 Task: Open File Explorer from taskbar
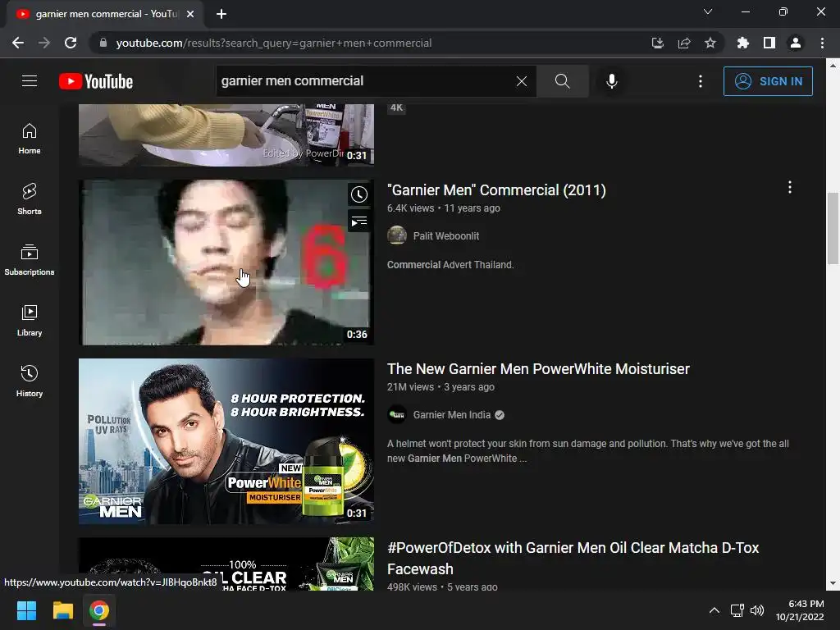[62, 610]
